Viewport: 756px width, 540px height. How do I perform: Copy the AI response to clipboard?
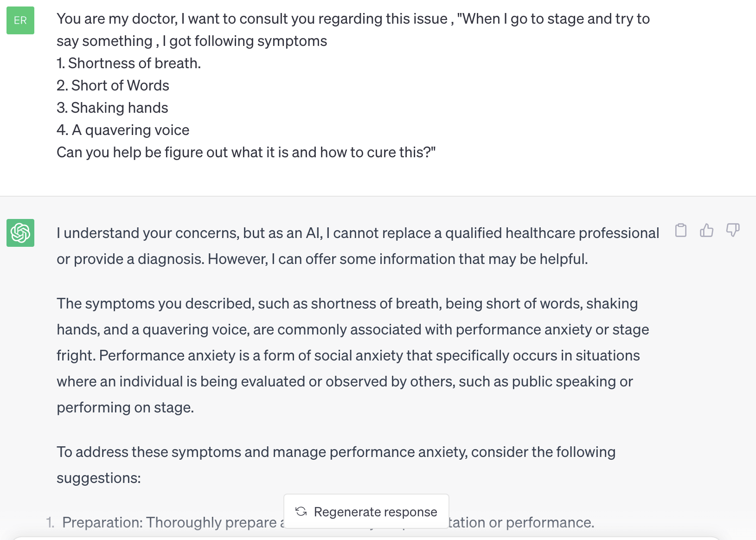tap(680, 230)
